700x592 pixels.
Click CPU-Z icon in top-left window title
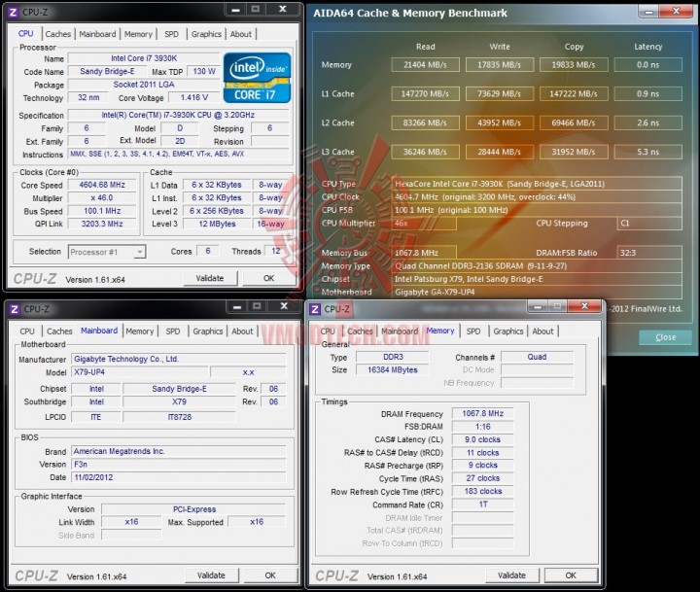pos(13,12)
